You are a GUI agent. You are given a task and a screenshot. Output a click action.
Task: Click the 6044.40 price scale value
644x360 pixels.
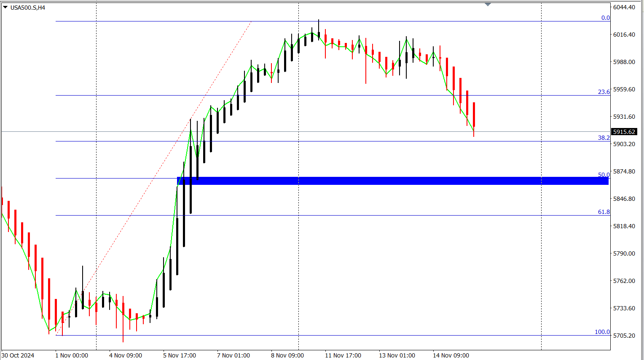(624, 7)
